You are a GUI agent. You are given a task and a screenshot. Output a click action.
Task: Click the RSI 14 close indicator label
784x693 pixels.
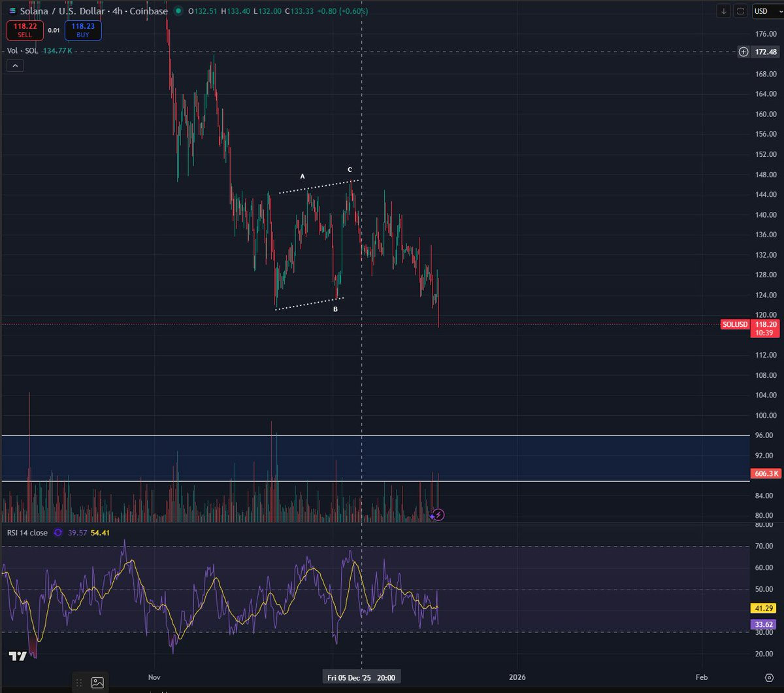[27, 533]
